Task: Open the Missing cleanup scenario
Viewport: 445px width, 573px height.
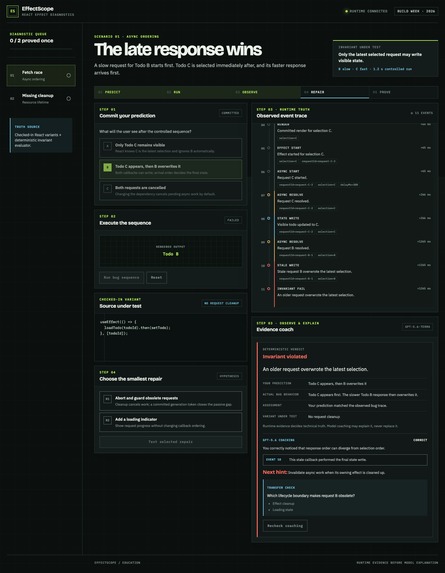Action: [41, 99]
